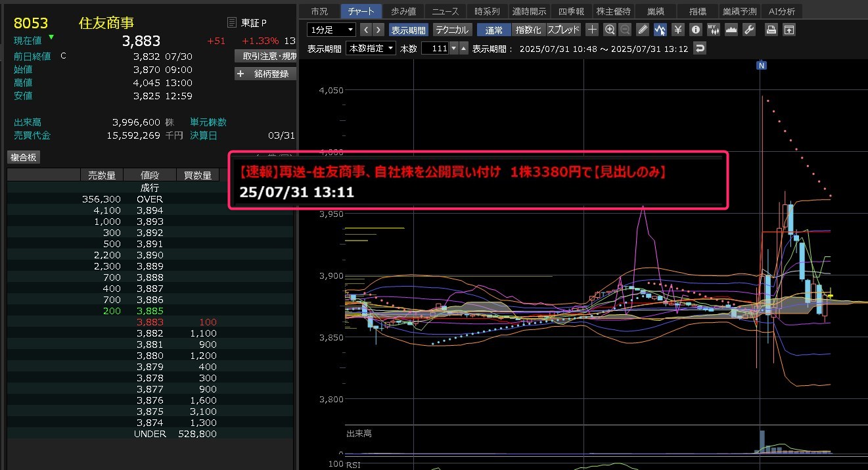Viewport: 868px width, 470px height.
Task: Zoom out the chart with magnifier minus
Action: [625, 30]
